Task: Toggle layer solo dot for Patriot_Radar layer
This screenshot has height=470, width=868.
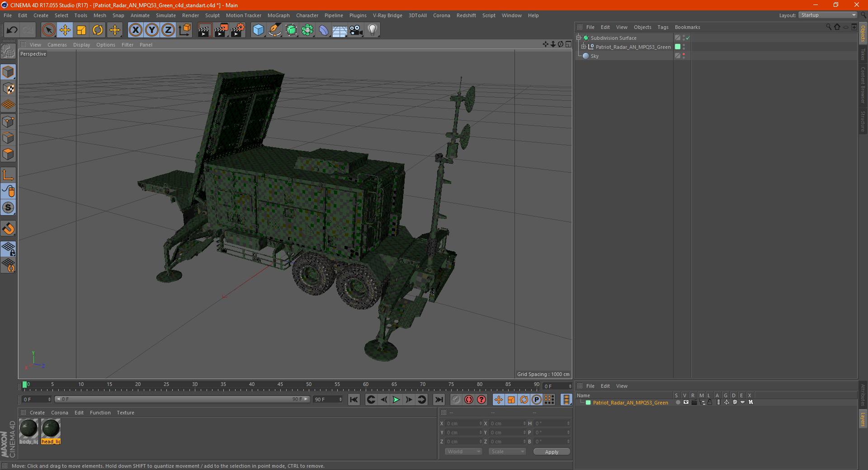Action: click(678, 402)
